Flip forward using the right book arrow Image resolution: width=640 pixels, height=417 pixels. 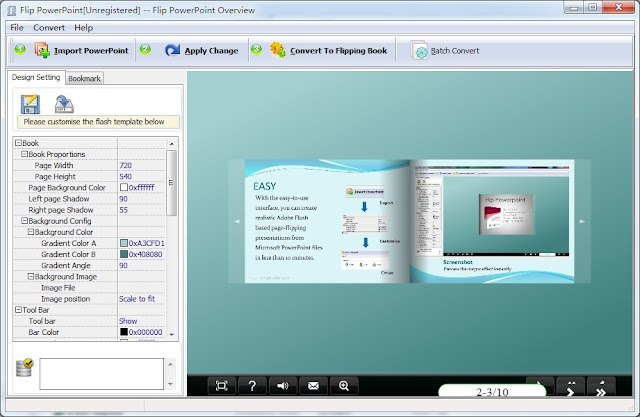582,221
